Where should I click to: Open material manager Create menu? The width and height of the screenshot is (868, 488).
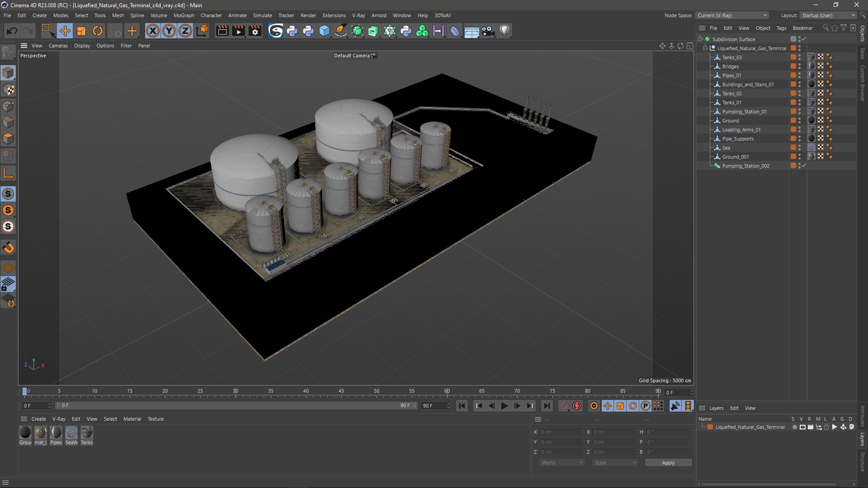coord(38,419)
